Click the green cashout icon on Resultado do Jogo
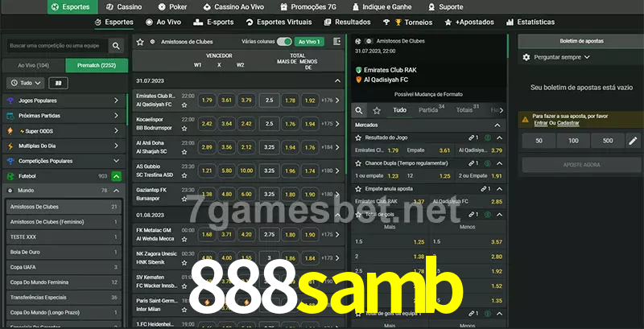Screen dimensions: 644x329 click(x=488, y=138)
